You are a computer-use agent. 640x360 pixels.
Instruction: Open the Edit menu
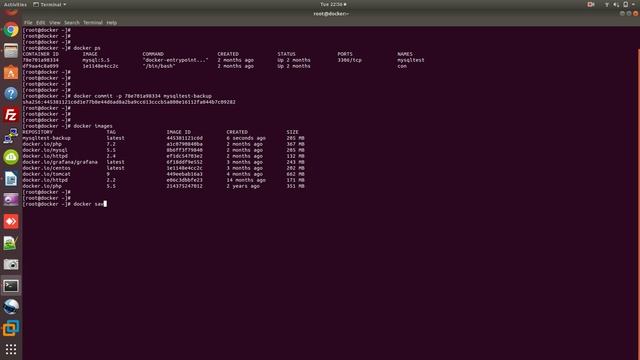[x=40, y=22]
